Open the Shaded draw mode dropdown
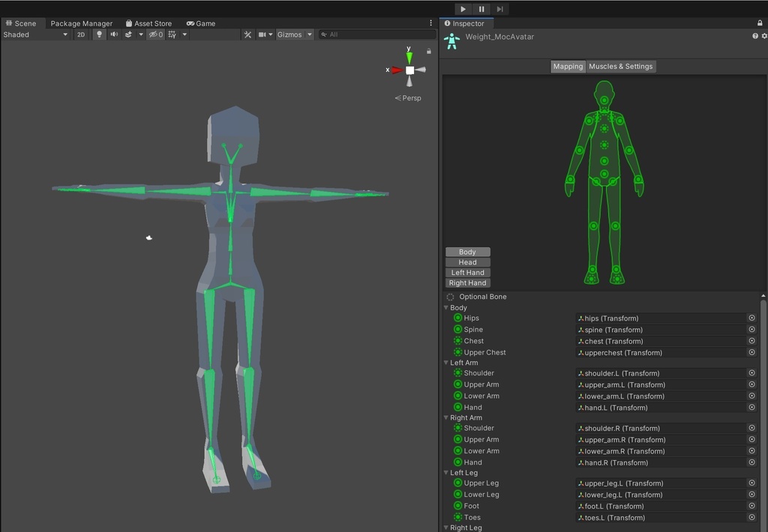 pos(35,34)
